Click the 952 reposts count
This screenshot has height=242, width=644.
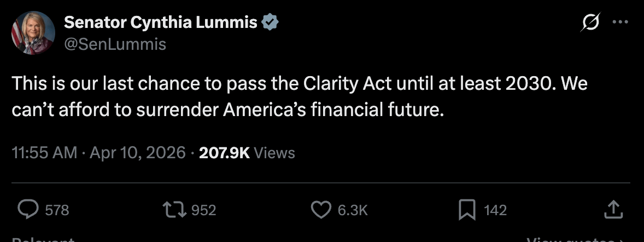pyautogui.click(x=204, y=210)
